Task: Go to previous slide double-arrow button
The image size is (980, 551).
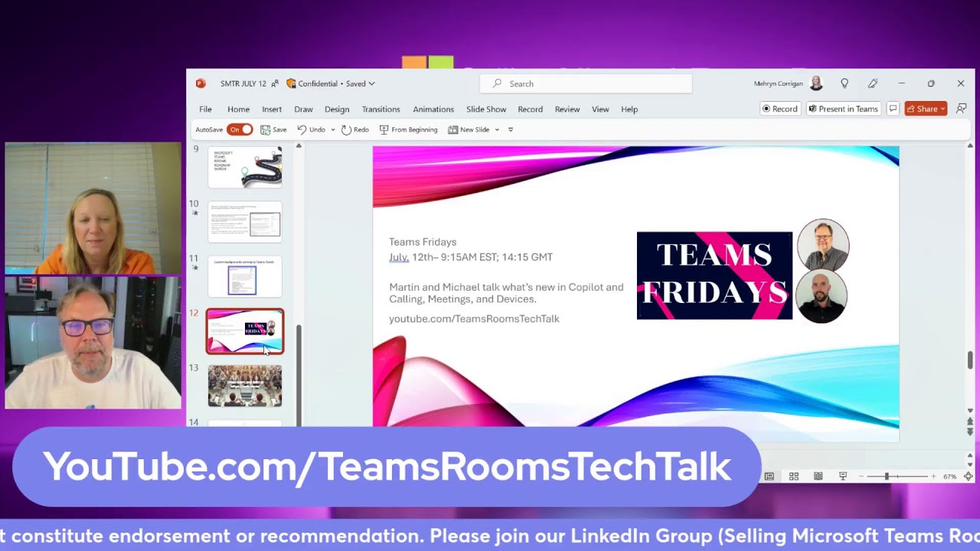Action: pyautogui.click(x=970, y=422)
